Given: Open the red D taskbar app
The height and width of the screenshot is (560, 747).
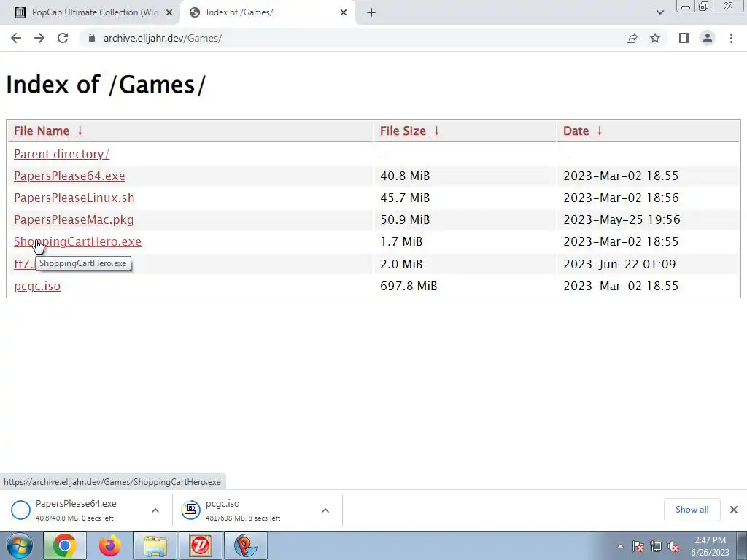Looking at the screenshot, I should [201, 545].
